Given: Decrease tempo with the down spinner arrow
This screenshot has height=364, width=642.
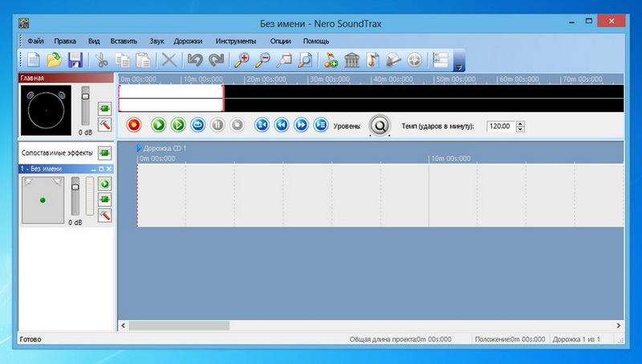Looking at the screenshot, I should point(520,129).
